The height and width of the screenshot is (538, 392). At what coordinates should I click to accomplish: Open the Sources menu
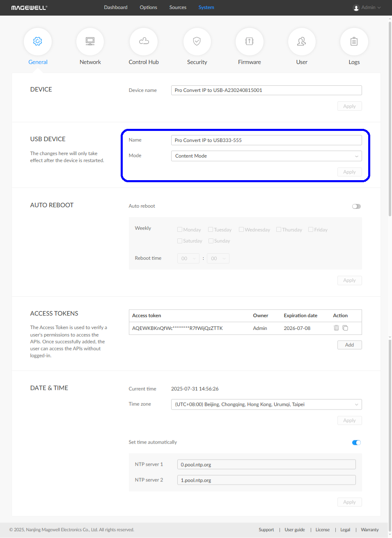(178, 7)
